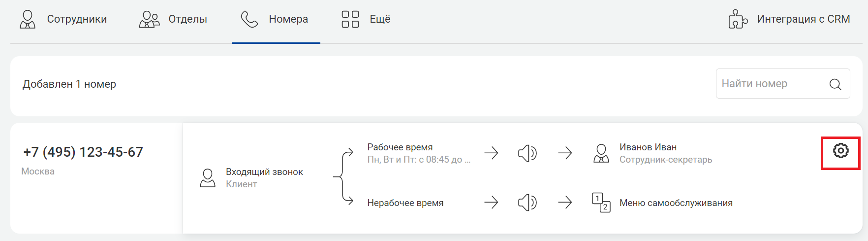Switch to the Отделы tab

pyautogui.click(x=173, y=19)
